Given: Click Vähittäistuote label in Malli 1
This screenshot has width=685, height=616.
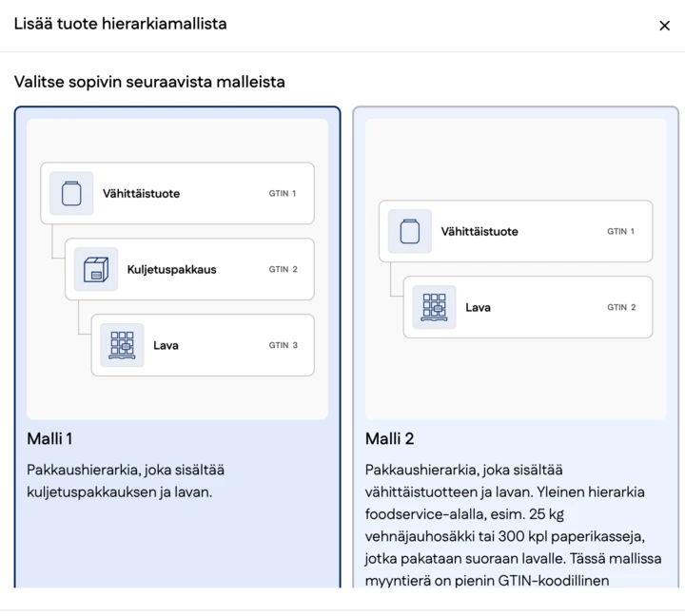Looking at the screenshot, I should 141,193.
